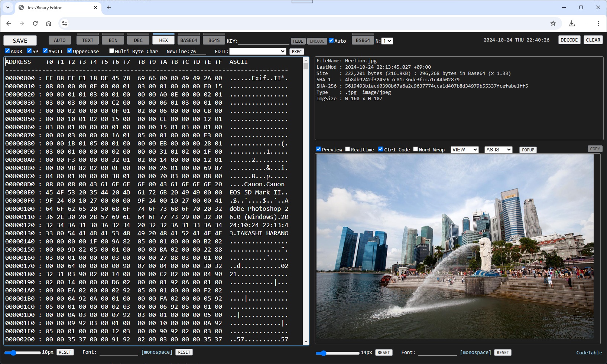The image size is (607, 364).
Task: Switch to DEC display mode
Action: tap(138, 40)
